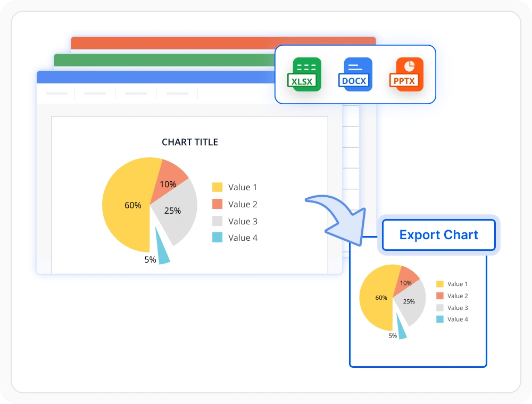Viewport: 532px width, 404px height.
Task: Click Value 2 label in exported chart legend
Action: 458,296
